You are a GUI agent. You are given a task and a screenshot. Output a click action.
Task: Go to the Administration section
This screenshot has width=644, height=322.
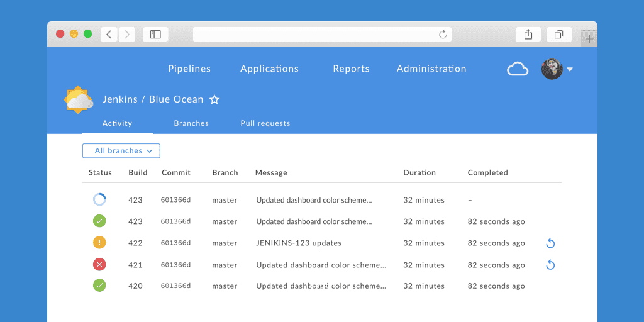click(x=431, y=69)
